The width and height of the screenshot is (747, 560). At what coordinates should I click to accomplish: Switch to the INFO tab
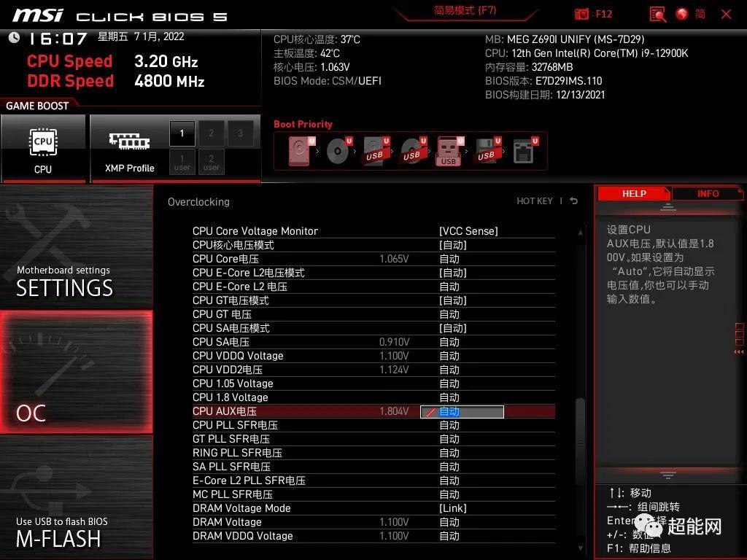point(708,193)
